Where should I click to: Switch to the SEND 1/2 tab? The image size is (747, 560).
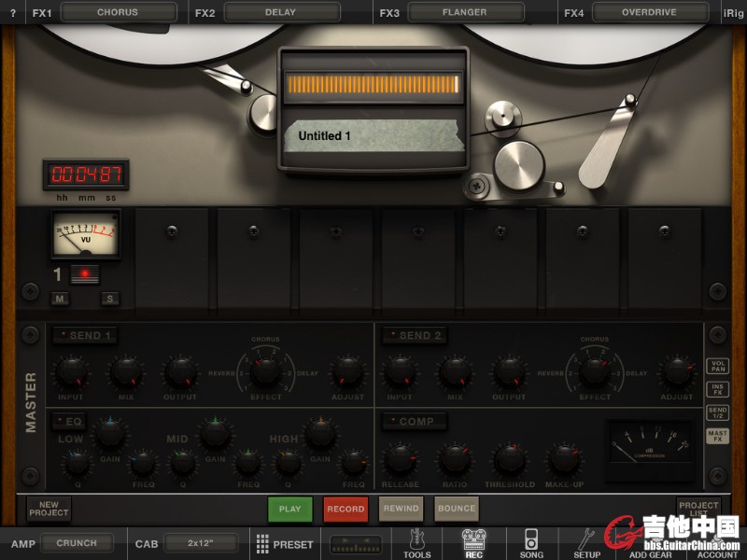[x=718, y=413]
